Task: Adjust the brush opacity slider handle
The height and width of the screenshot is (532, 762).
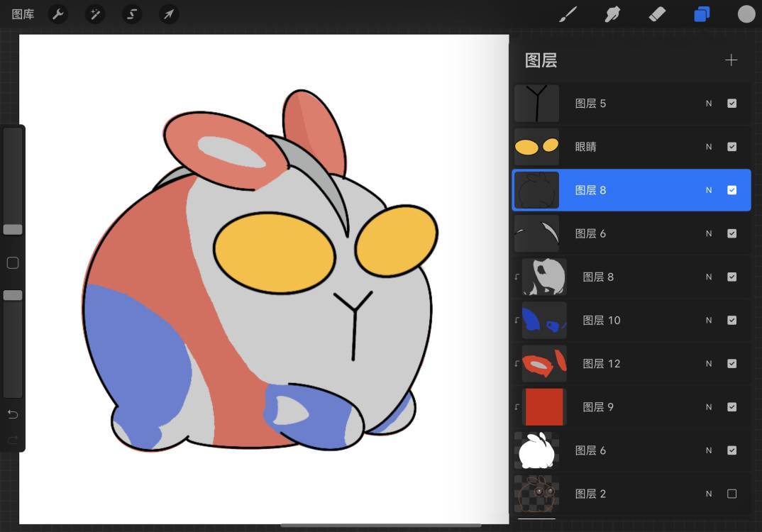Action: point(13,295)
